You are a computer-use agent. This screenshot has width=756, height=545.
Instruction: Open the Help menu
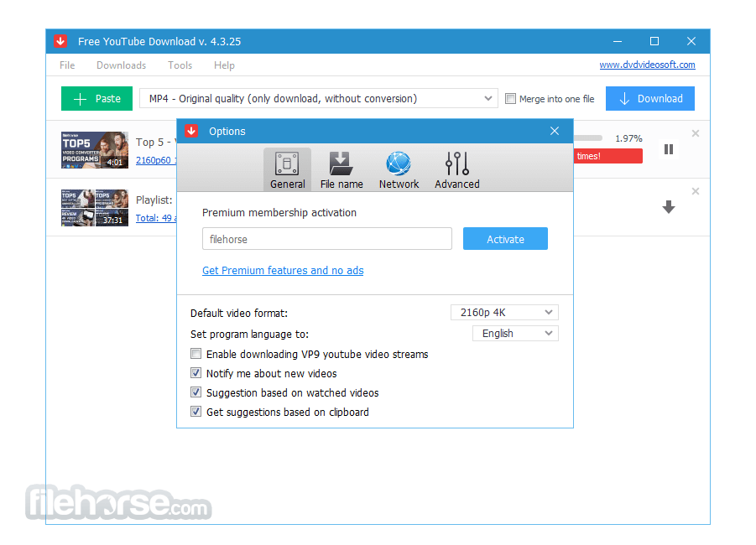pos(224,65)
